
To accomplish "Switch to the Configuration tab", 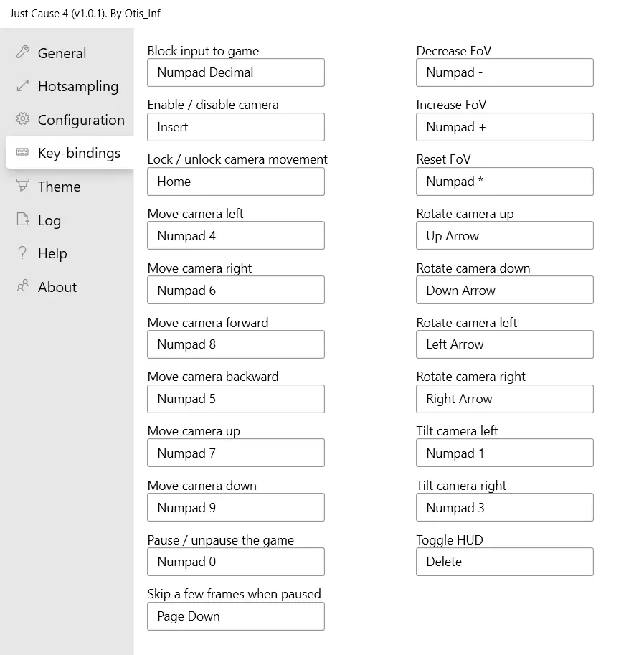I will tap(81, 120).
